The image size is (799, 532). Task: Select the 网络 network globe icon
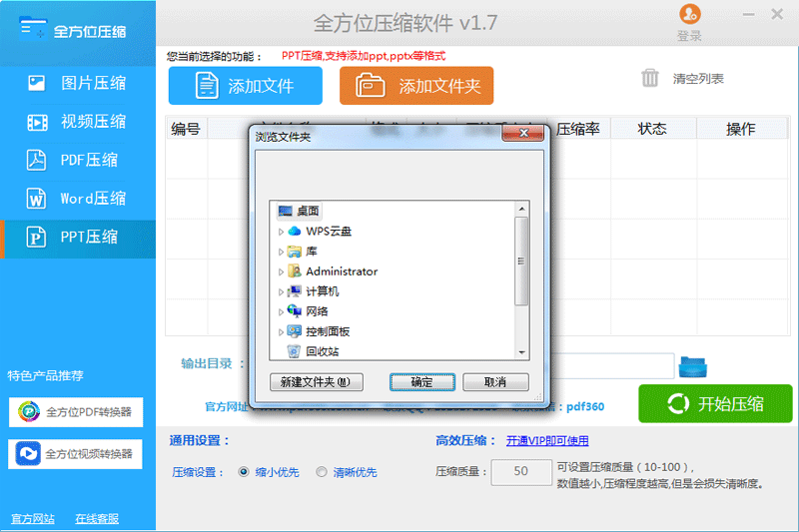[295, 311]
